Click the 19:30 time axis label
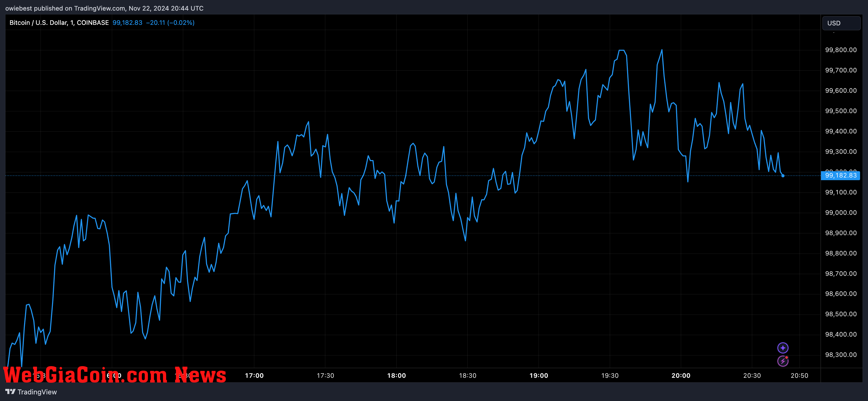The height and width of the screenshot is (401, 868). [x=610, y=375]
